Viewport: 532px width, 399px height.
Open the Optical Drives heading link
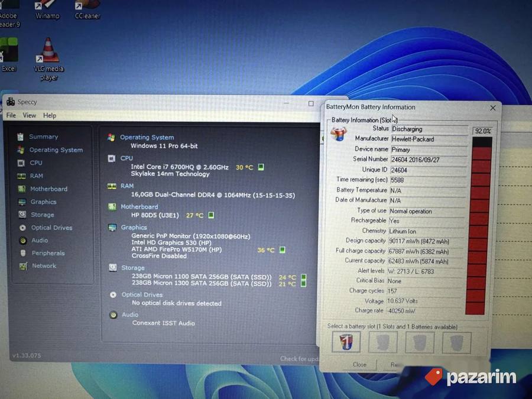click(x=142, y=294)
